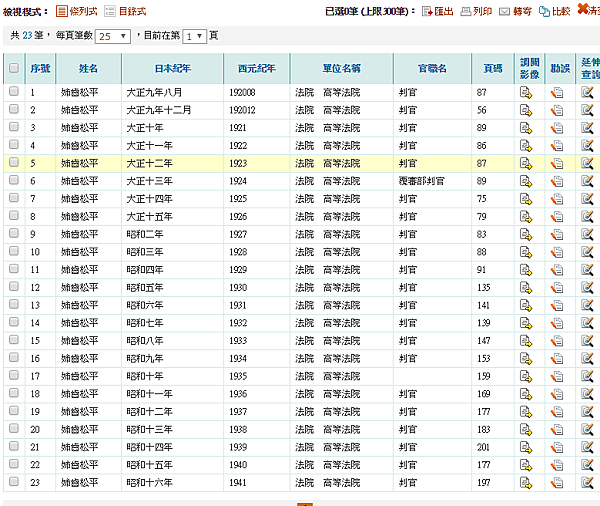This screenshot has height=506, width=600.
Task: Check the box for row 20 昭和十三年
Action: (x=14, y=428)
